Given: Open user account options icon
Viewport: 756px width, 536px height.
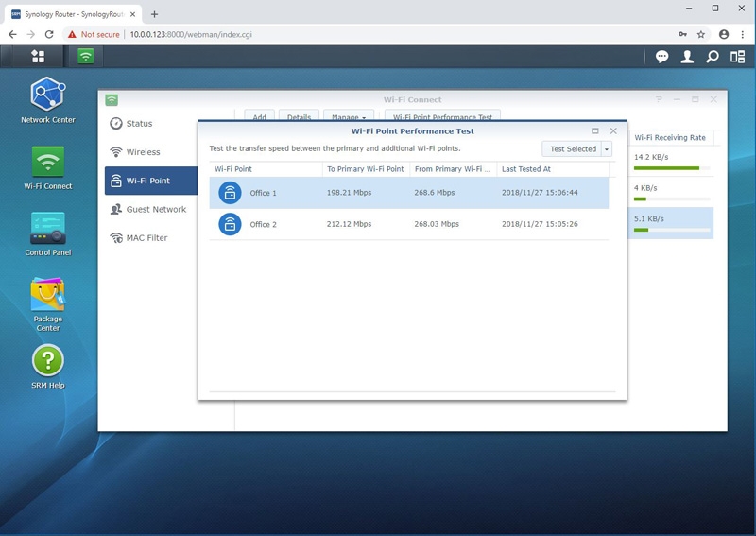Looking at the screenshot, I should point(687,57).
